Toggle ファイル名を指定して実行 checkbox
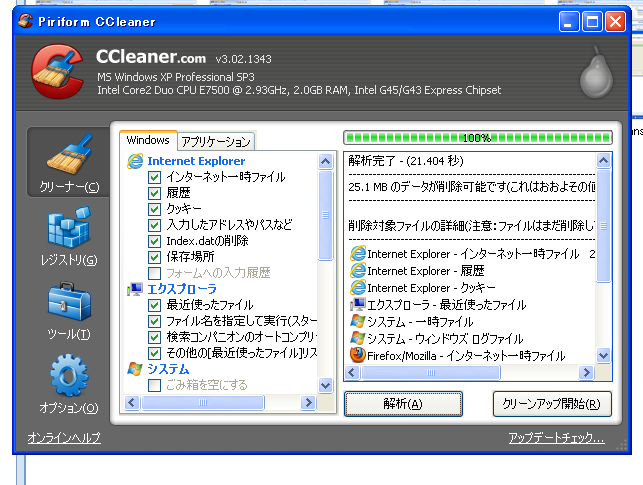This screenshot has height=485, width=643. [x=154, y=321]
